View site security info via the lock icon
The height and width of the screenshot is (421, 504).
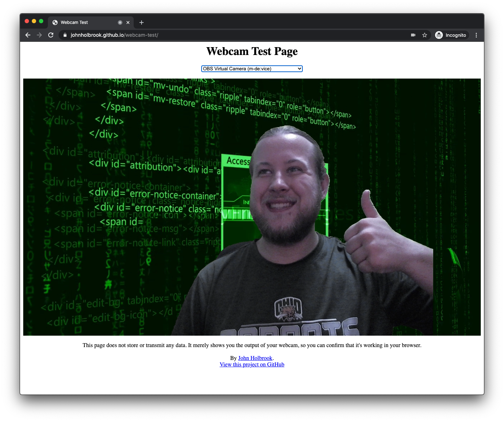tap(65, 35)
